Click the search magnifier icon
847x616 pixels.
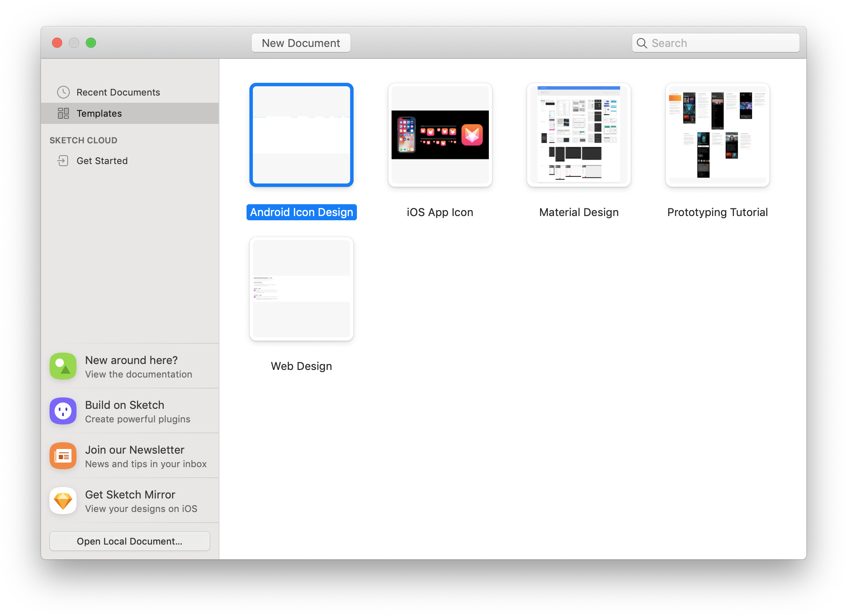pyautogui.click(x=642, y=43)
